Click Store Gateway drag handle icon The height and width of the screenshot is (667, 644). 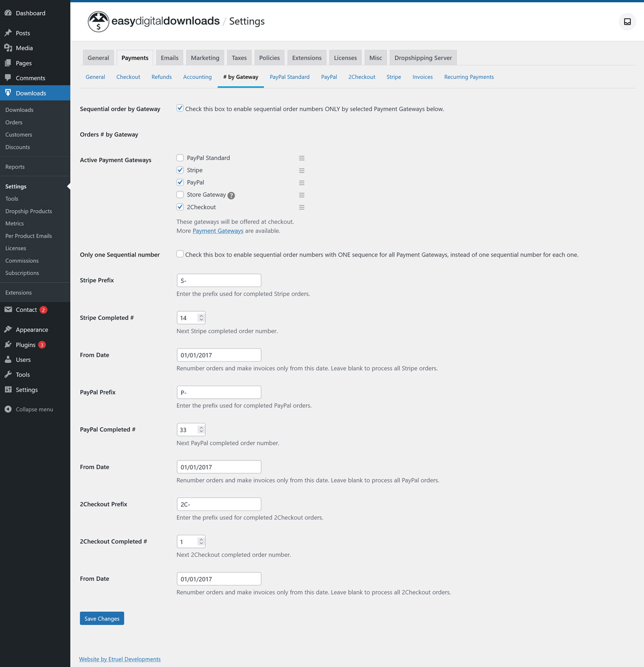(302, 195)
